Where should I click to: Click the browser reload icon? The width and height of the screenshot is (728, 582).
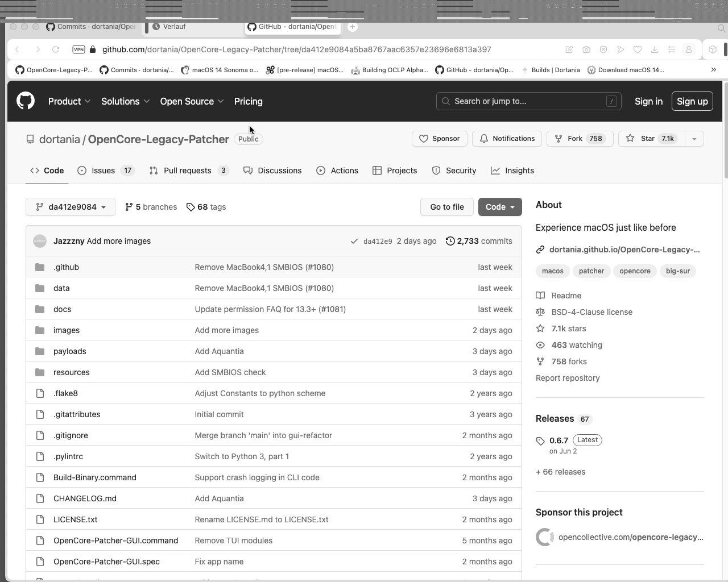pyautogui.click(x=56, y=49)
